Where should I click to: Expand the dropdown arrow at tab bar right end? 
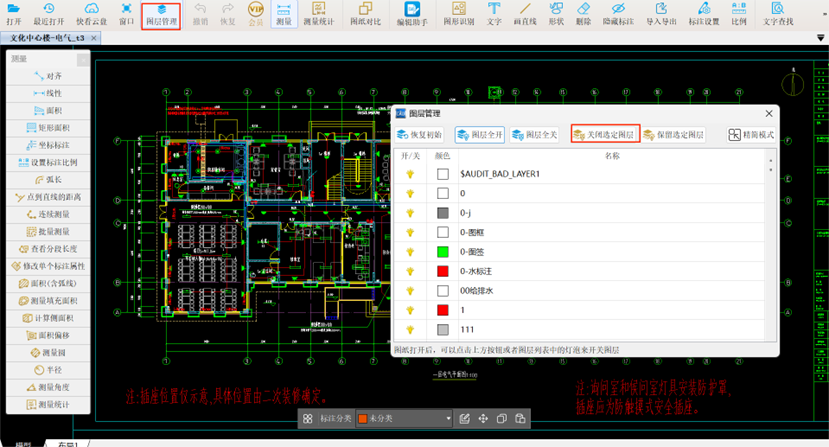click(821, 38)
